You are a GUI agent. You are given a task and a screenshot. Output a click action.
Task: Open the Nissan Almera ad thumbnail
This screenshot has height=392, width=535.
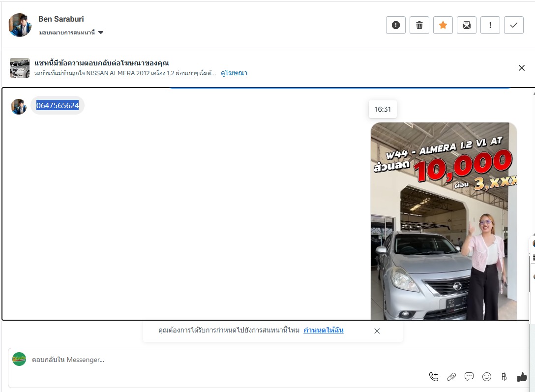point(20,68)
